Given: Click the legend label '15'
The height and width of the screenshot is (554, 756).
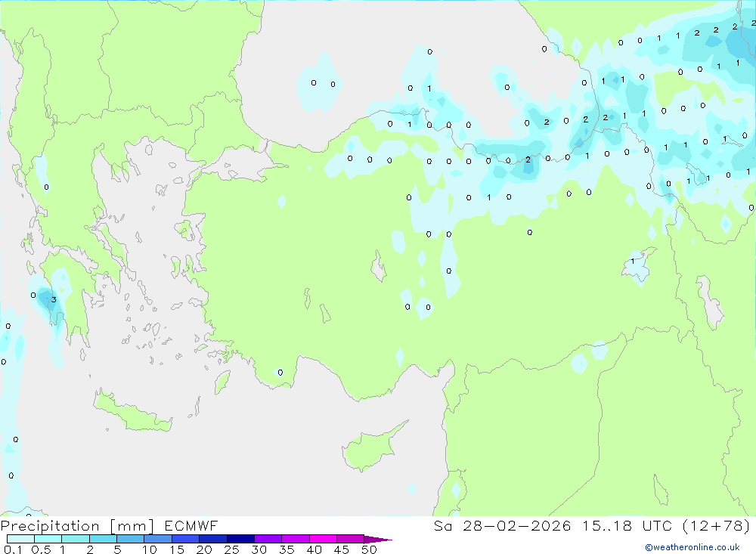Looking at the screenshot, I should pos(177,549).
